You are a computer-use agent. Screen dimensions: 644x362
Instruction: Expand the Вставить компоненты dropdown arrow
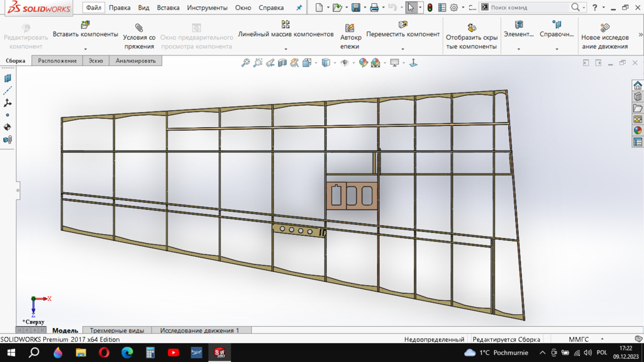pos(85,48)
